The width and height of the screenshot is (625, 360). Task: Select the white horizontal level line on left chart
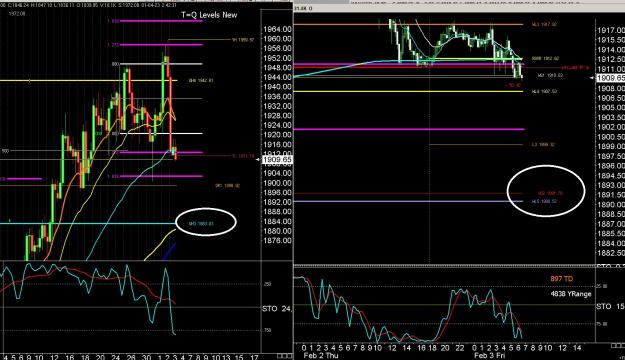[161, 134]
